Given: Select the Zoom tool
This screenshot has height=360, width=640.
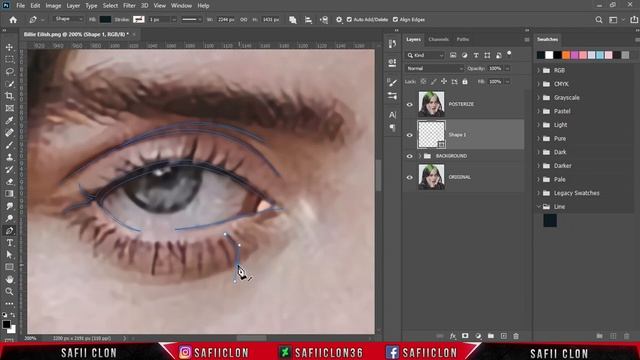Looking at the screenshot, I should [x=9, y=292].
